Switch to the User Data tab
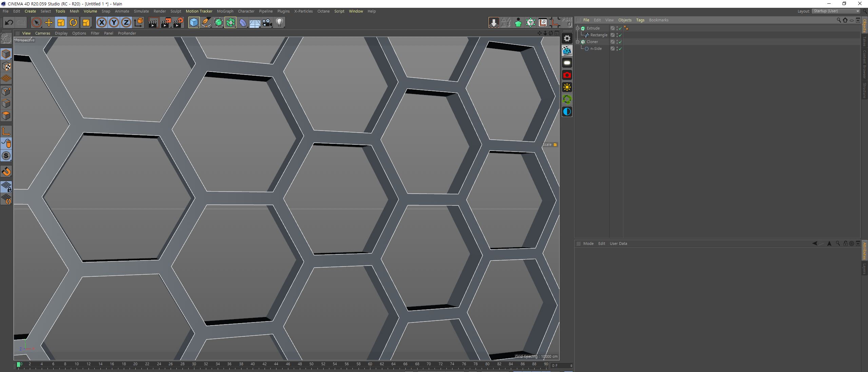Screen dimensions: 868x372 click(x=618, y=243)
